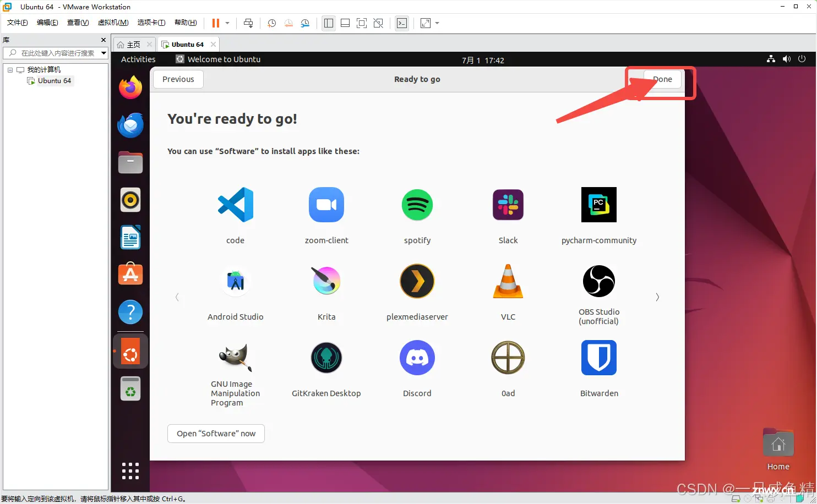Click Open "Software" now button
The width and height of the screenshot is (817, 504).
(216, 434)
